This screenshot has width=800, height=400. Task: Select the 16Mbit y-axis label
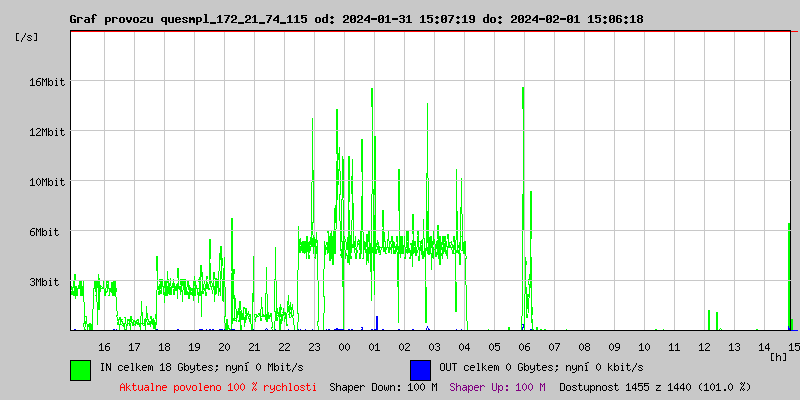[x=46, y=82]
